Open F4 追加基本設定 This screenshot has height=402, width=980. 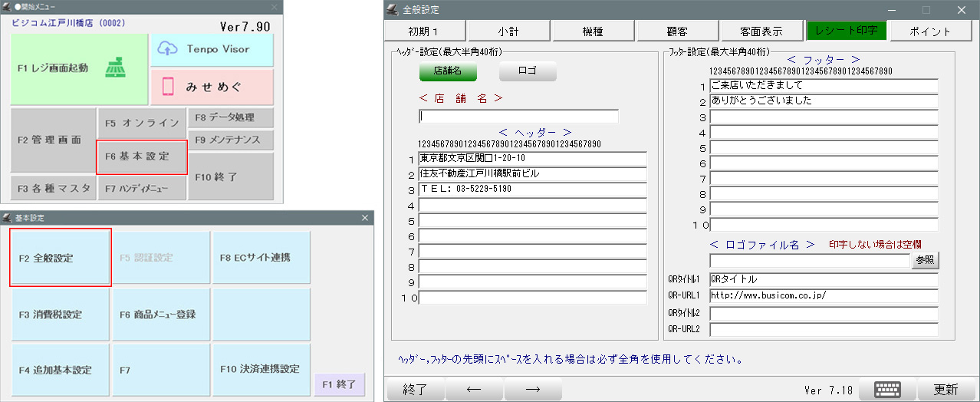61,370
